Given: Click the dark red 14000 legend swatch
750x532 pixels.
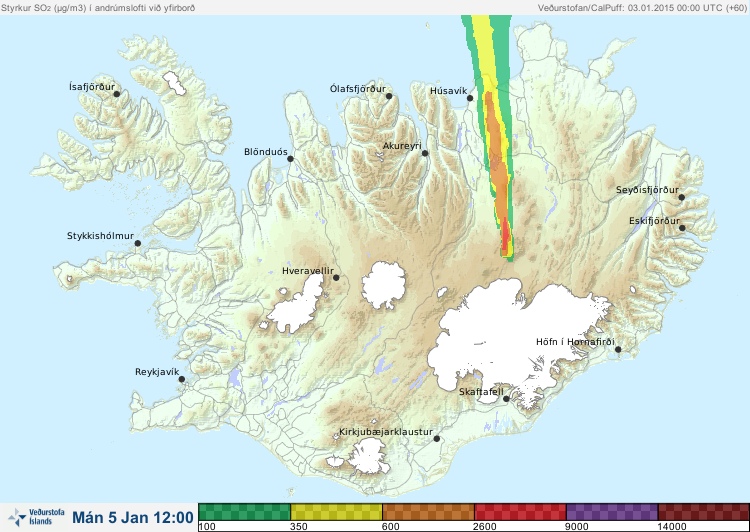Looking at the screenshot, I should 704,512.
